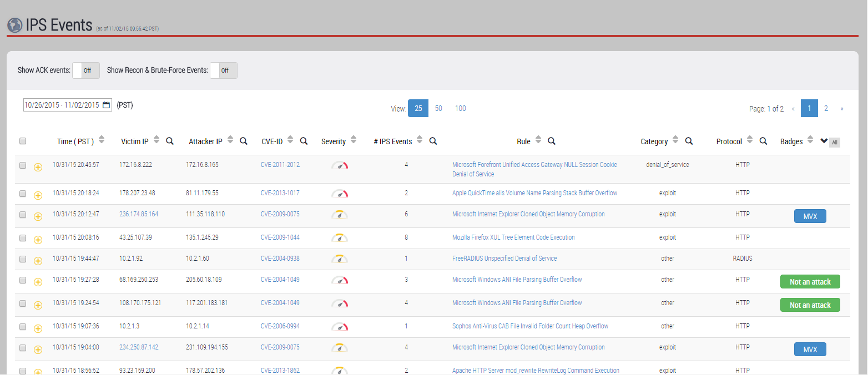The height and width of the screenshot is (375, 868).
Task: Expand details for 10/31/15 19:07:36 event
Action: 38,328
